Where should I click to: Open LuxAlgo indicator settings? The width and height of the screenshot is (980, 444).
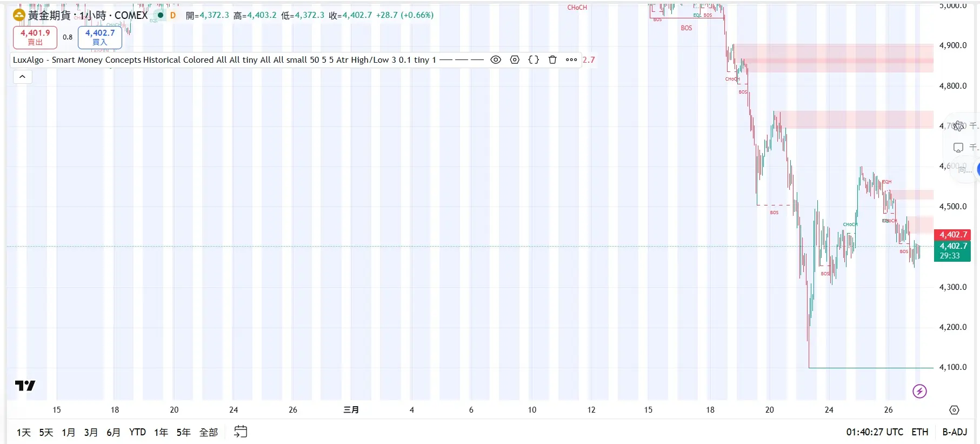(515, 59)
